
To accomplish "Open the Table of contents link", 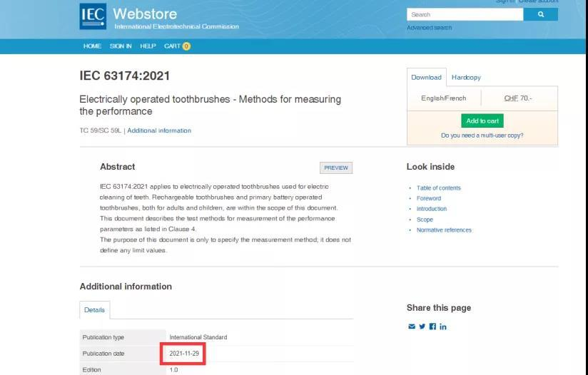I will click(438, 188).
